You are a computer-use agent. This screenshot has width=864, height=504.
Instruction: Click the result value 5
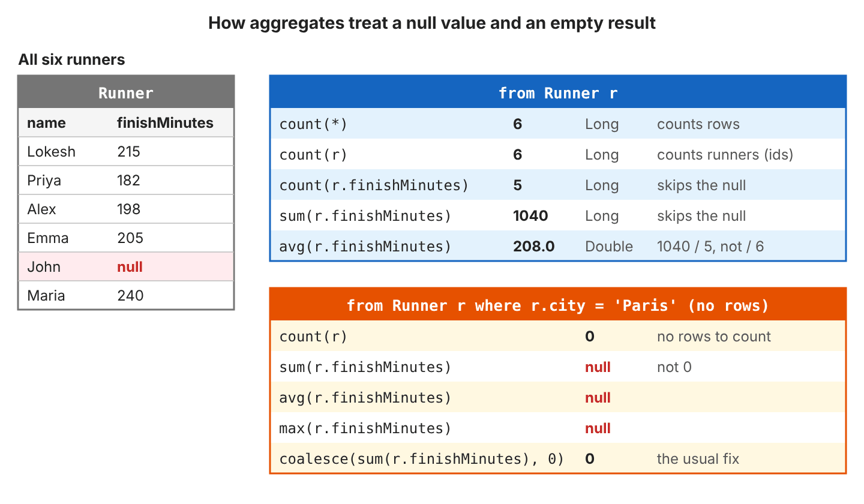coord(518,185)
